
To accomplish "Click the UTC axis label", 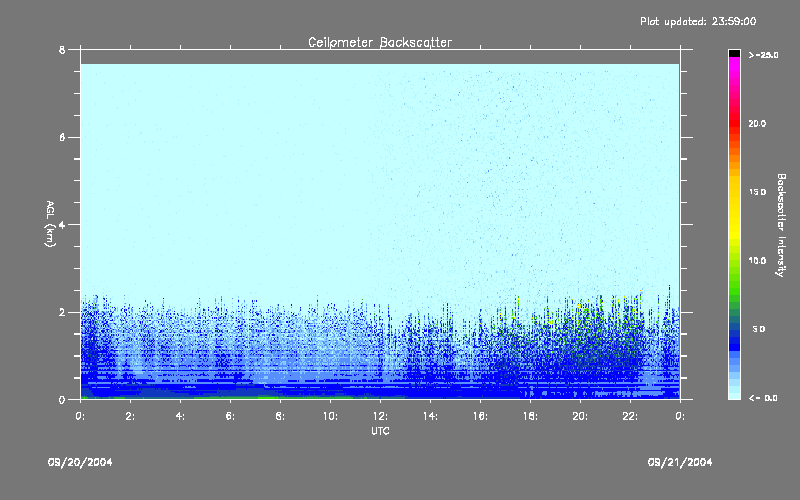I will point(380,431).
